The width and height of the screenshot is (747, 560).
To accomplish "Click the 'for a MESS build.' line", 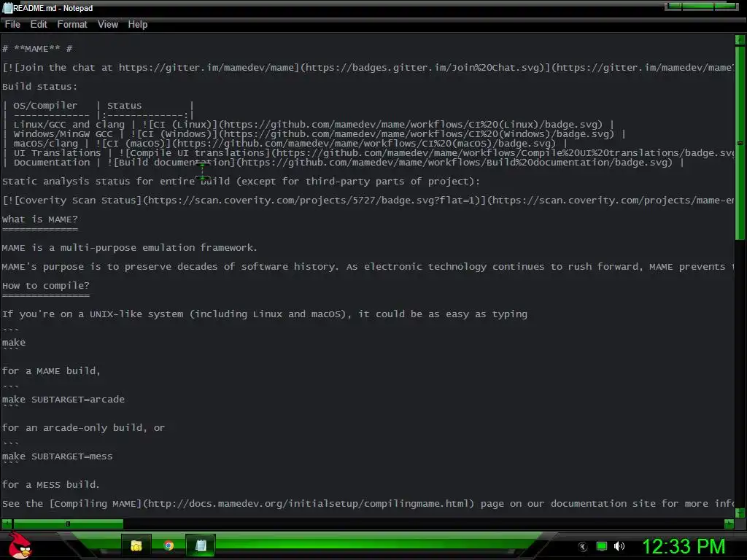I will [51, 485].
